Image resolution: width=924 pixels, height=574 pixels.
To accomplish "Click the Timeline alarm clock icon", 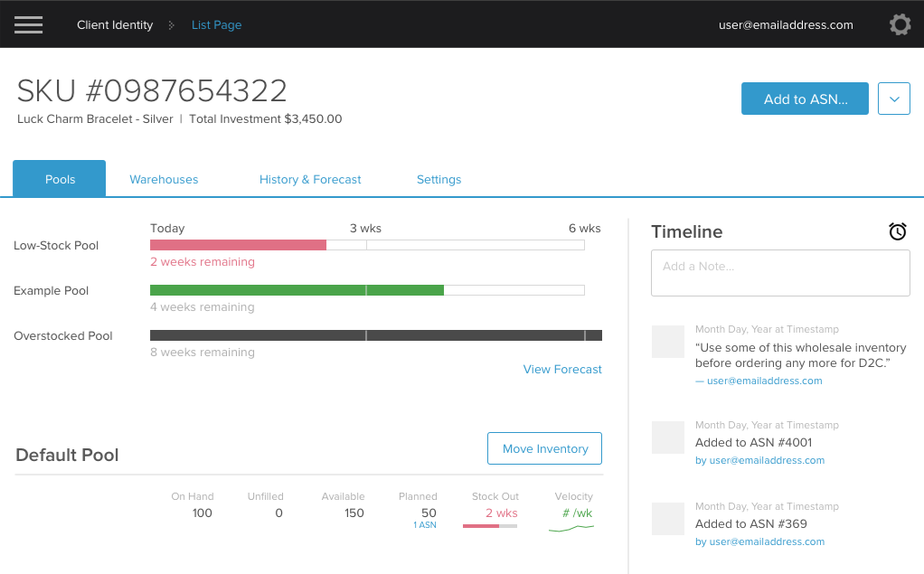I will point(898,231).
